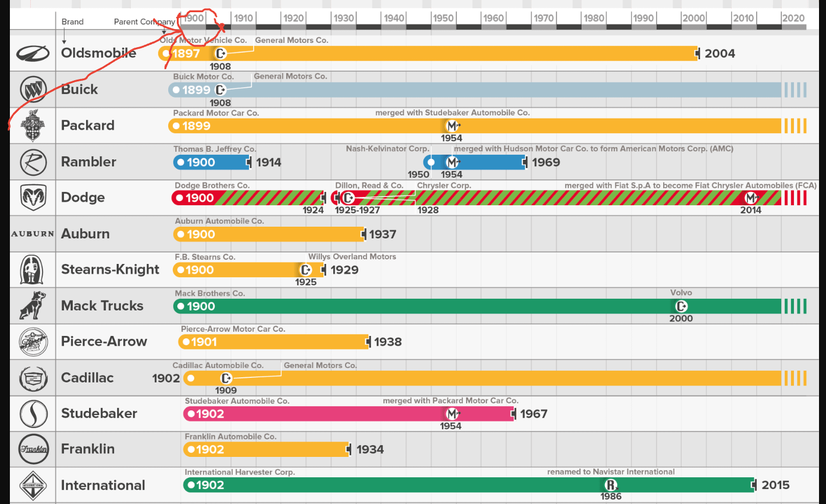Select the 1950 decade label on the axis
826x504 pixels.
coord(443,18)
